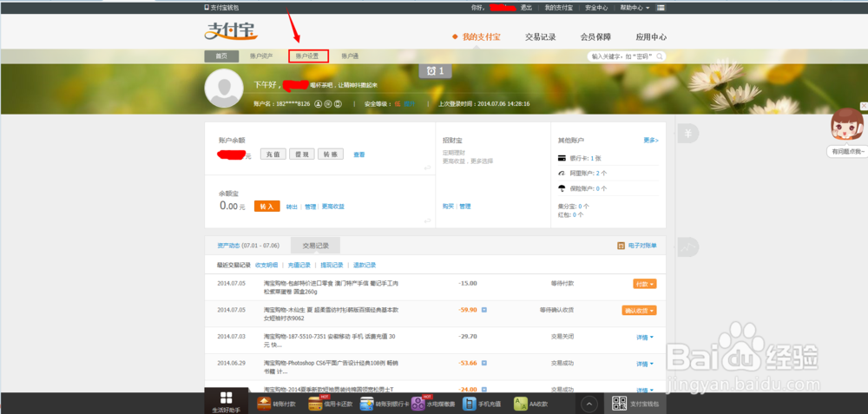The width and height of the screenshot is (868, 414).
Task: Click the blue detail icon beside -53.66
Action: click(x=483, y=363)
